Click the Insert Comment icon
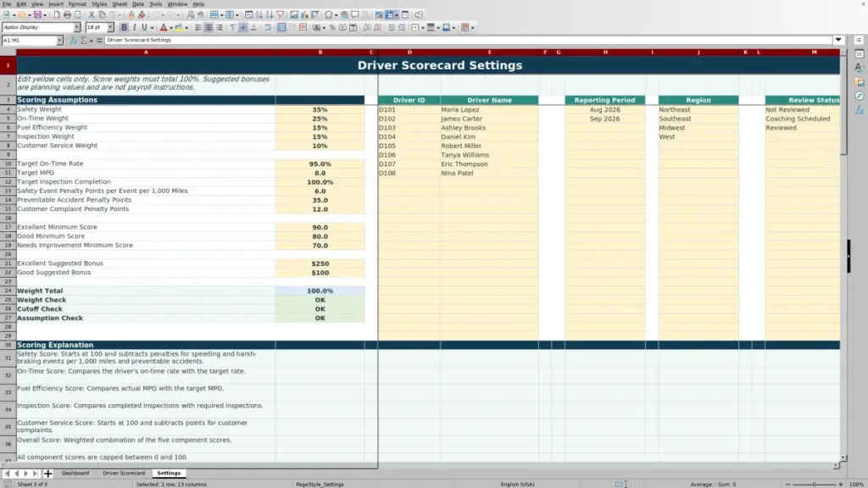Screen dimensions: 868x488 point(355,14)
